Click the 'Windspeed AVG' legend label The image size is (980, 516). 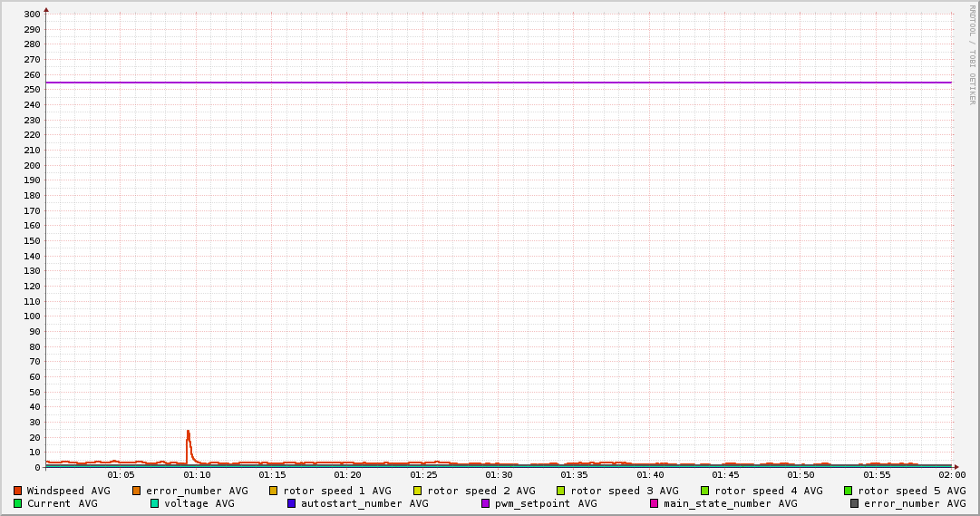click(68, 491)
